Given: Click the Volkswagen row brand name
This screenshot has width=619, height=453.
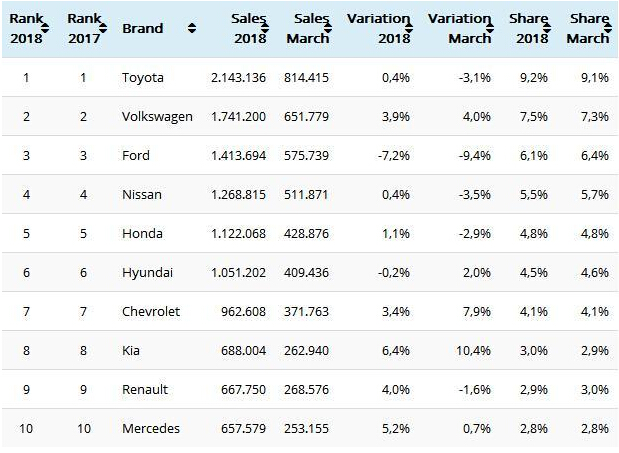Looking at the screenshot, I should pos(157,116).
